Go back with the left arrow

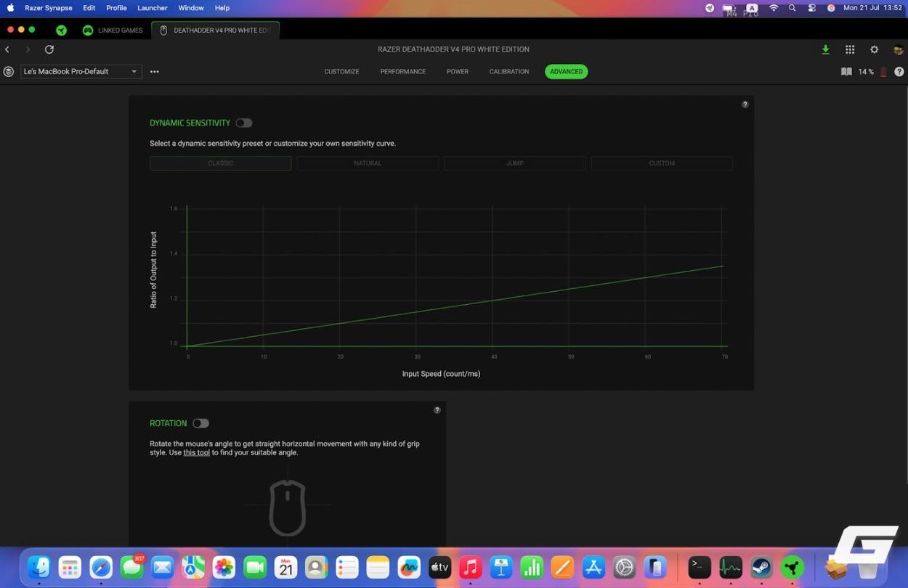point(7,49)
